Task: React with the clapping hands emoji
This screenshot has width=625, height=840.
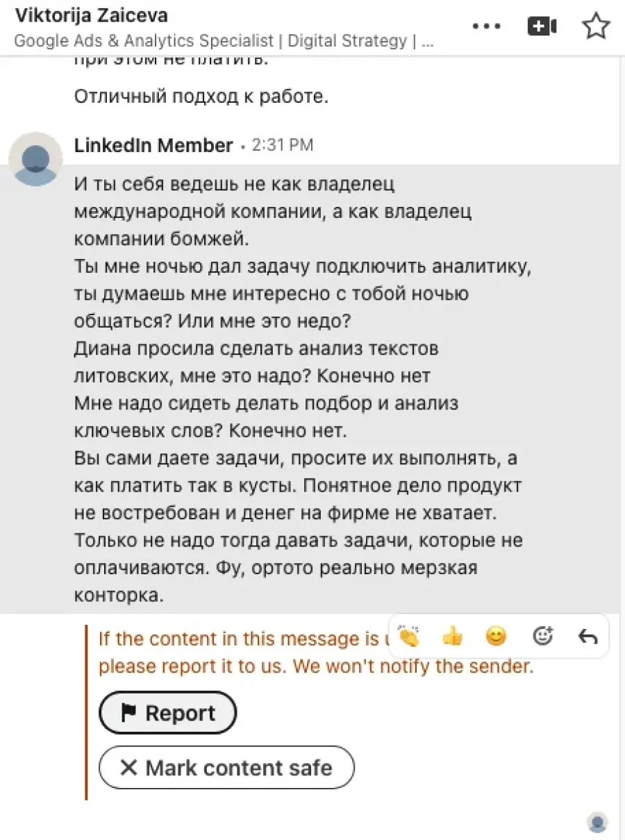Action: click(409, 636)
